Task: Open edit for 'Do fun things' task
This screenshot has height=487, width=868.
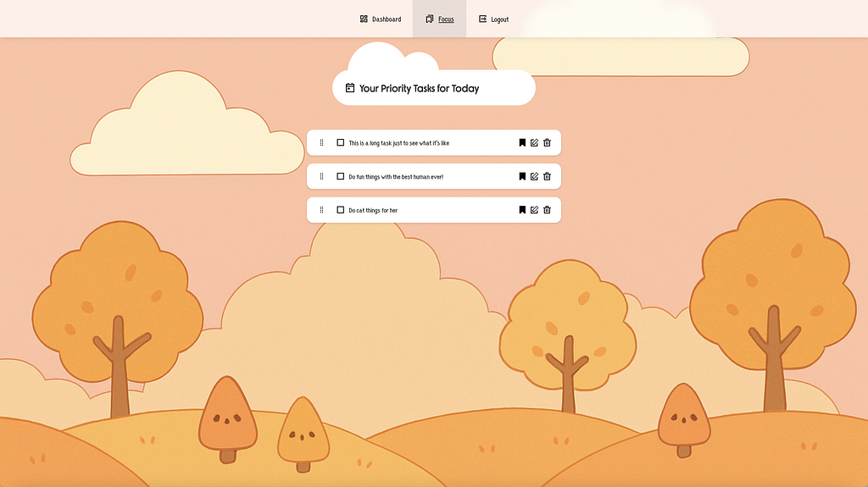Action: (x=534, y=176)
